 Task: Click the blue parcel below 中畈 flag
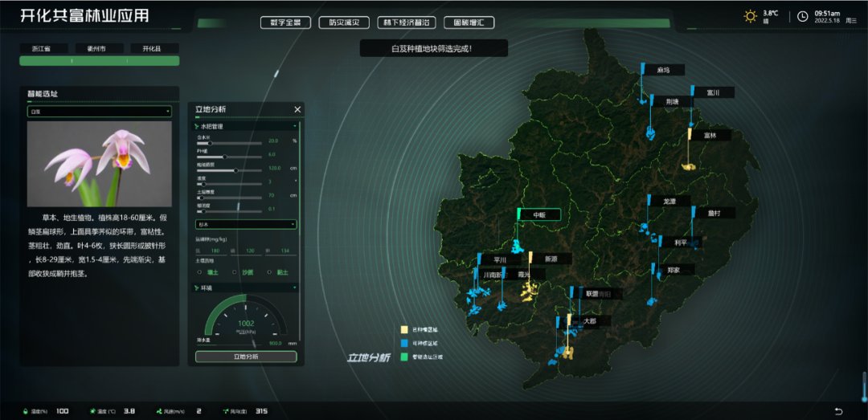[518, 247]
